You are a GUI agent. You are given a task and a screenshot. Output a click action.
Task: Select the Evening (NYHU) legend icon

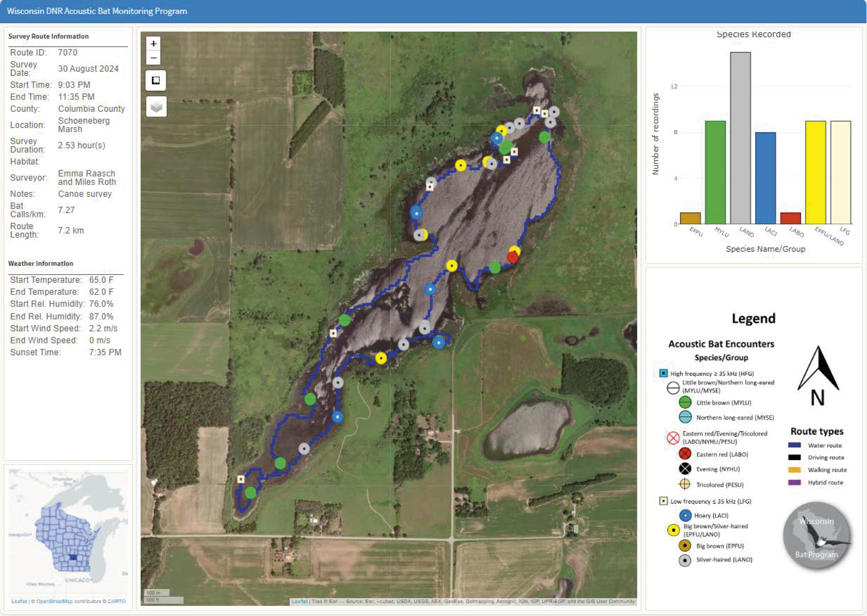coord(685,469)
